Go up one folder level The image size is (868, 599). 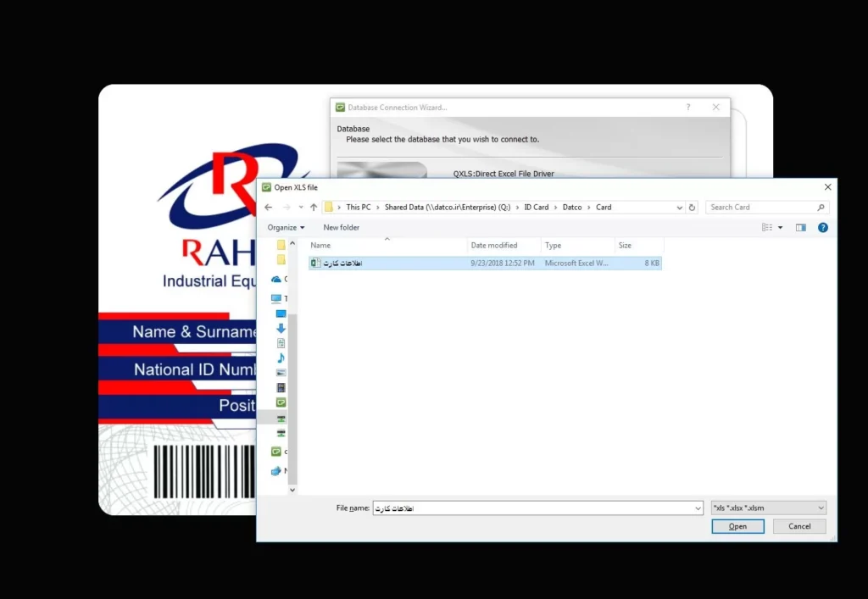(314, 208)
